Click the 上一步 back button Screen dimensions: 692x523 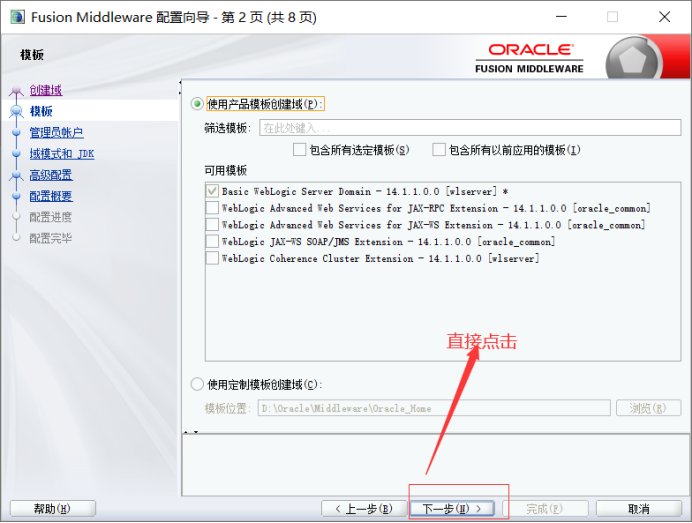point(363,508)
